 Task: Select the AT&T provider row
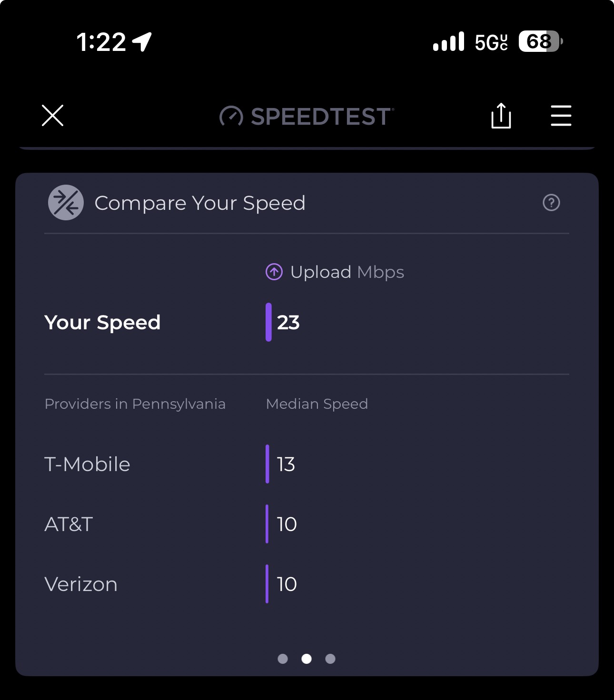coord(307,524)
